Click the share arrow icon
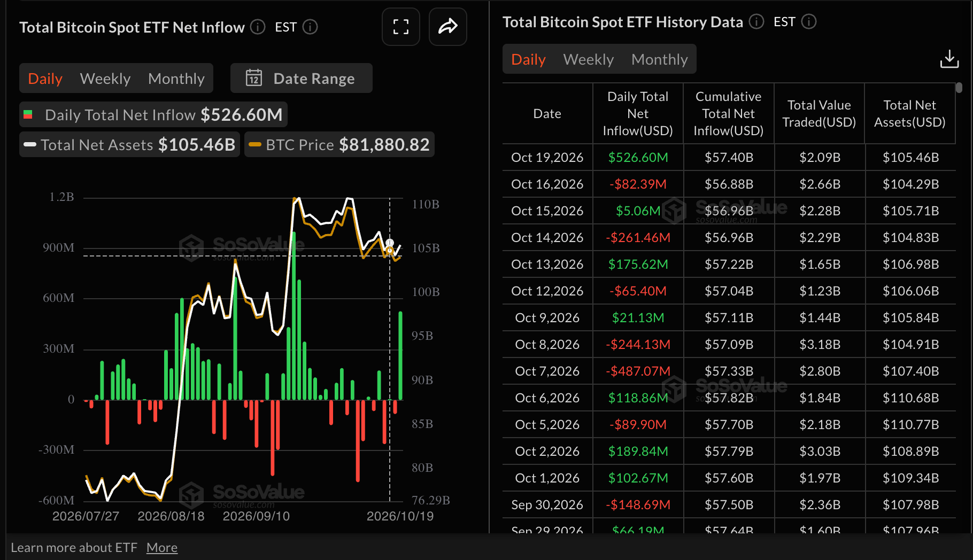The image size is (973, 560). coord(448,27)
